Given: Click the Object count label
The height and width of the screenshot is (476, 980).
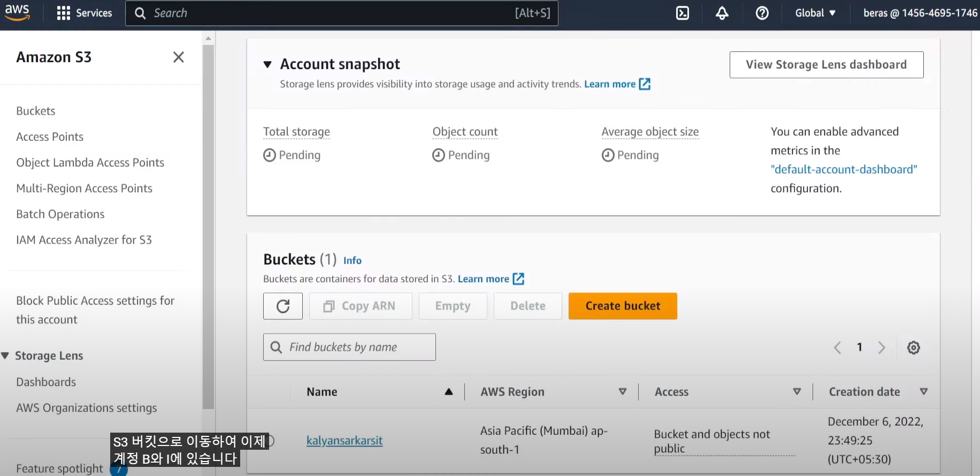Looking at the screenshot, I should pos(465,132).
